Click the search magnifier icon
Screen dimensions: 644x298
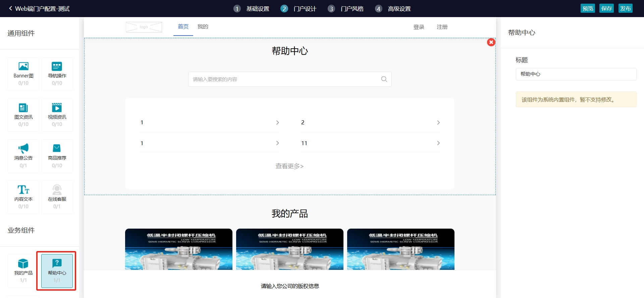pyautogui.click(x=384, y=79)
